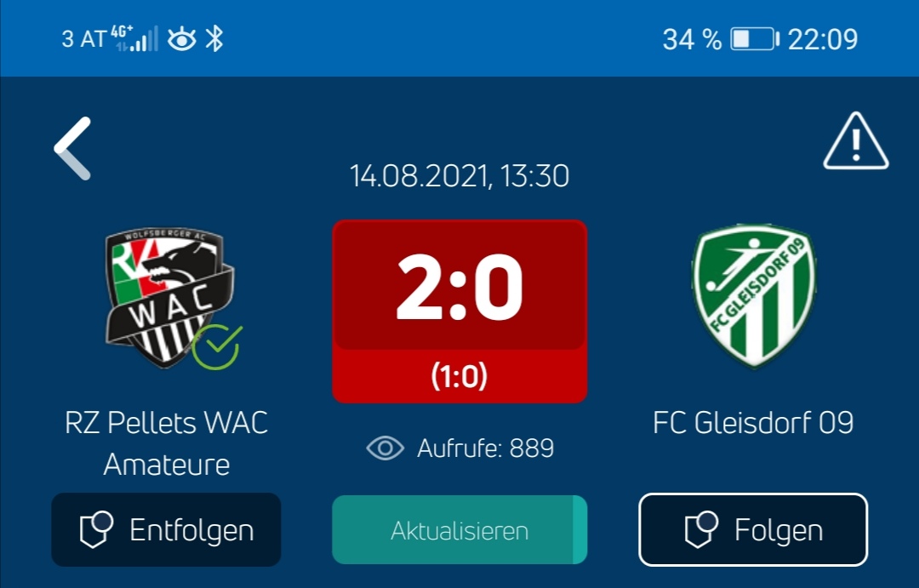Follow FC Gleisdorf 09 via Folgen
The image size is (919, 588).
753,530
